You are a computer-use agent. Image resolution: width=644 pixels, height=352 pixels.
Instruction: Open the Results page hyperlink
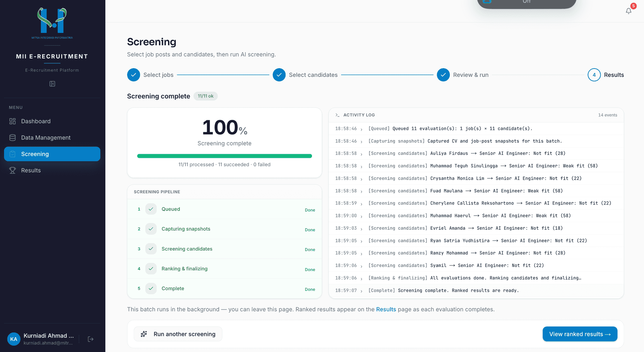click(386, 309)
